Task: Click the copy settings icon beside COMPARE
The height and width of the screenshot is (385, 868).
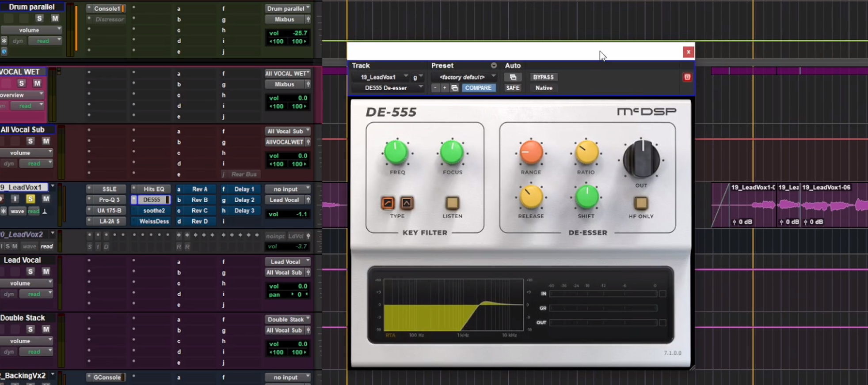Action: coord(454,88)
